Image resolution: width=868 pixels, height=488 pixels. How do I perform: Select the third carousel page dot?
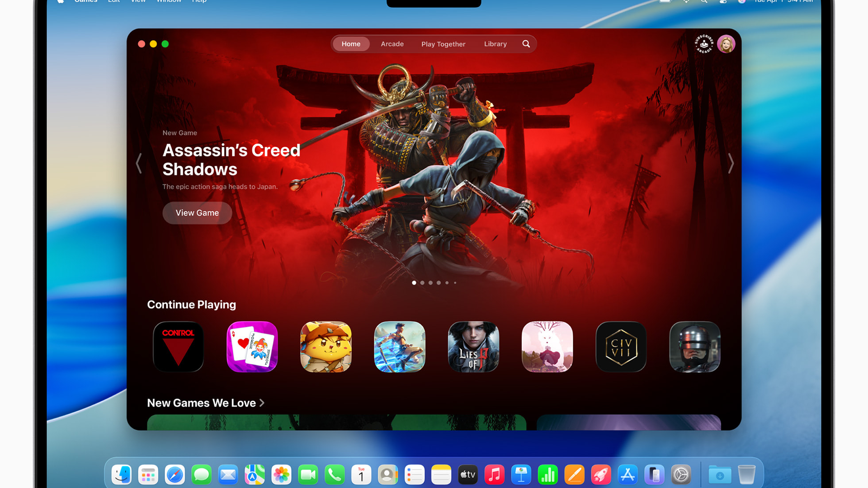(430, 283)
